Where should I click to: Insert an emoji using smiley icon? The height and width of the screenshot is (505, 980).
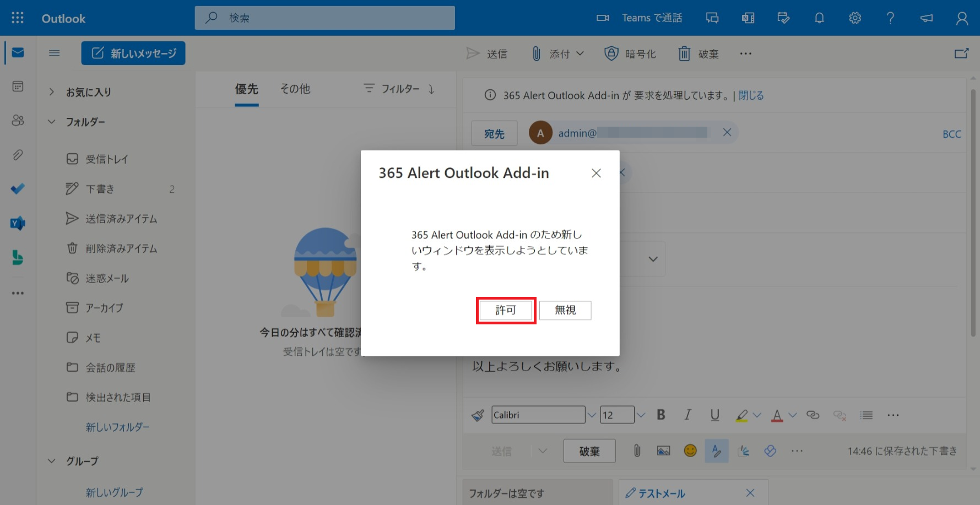click(x=690, y=451)
